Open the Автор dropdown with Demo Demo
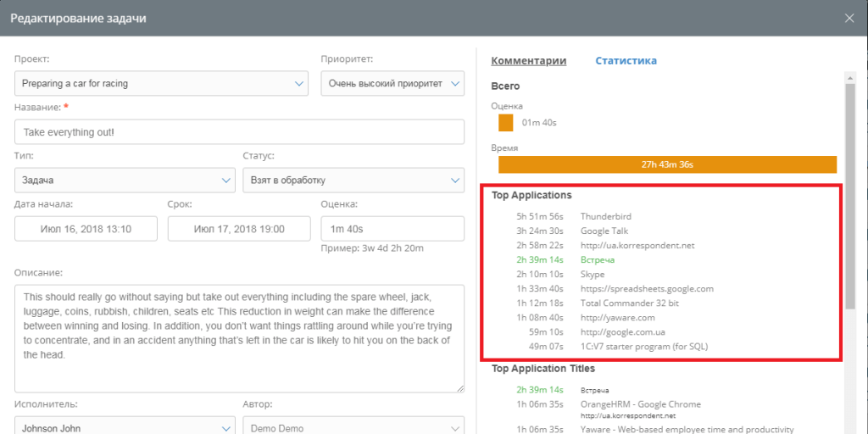Image resolution: width=868 pixels, height=434 pixels. (x=353, y=428)
